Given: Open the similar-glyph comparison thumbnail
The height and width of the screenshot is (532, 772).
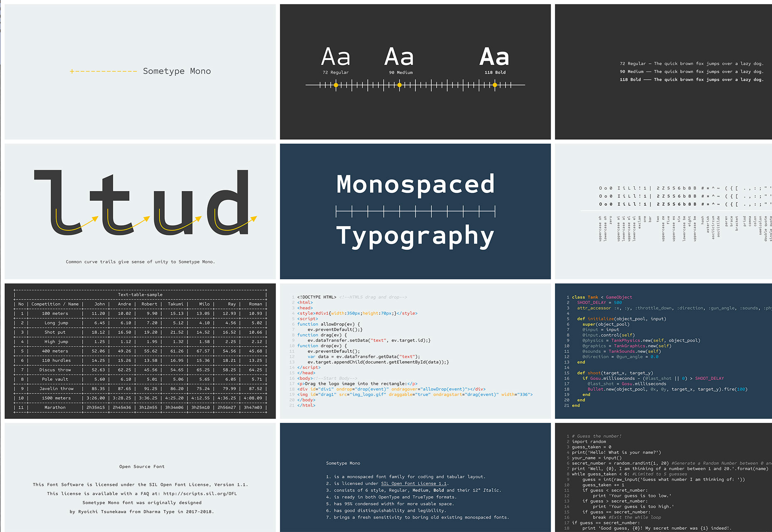Looking at the screenshot, I should (663, 212).
